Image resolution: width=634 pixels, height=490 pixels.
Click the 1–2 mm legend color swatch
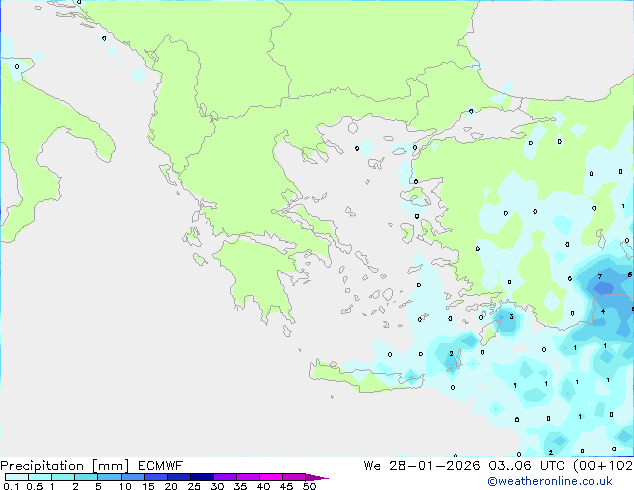coord(63,477)
